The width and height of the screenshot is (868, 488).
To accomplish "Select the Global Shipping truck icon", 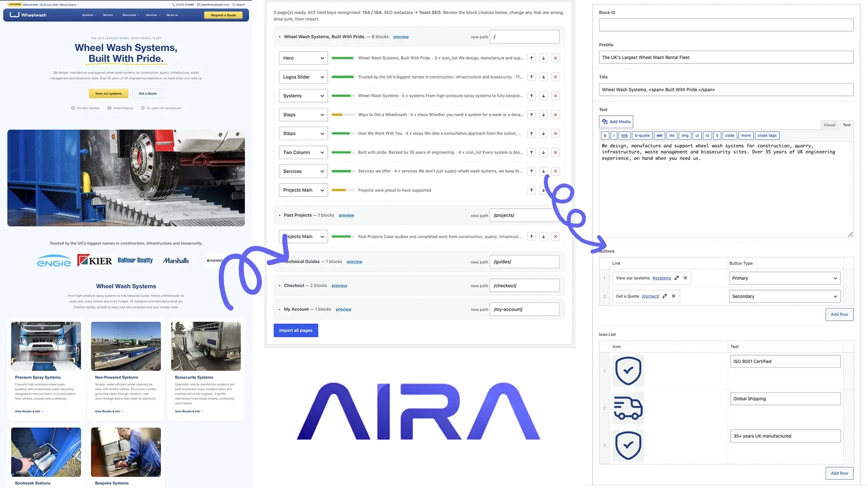I will [628, 408].
